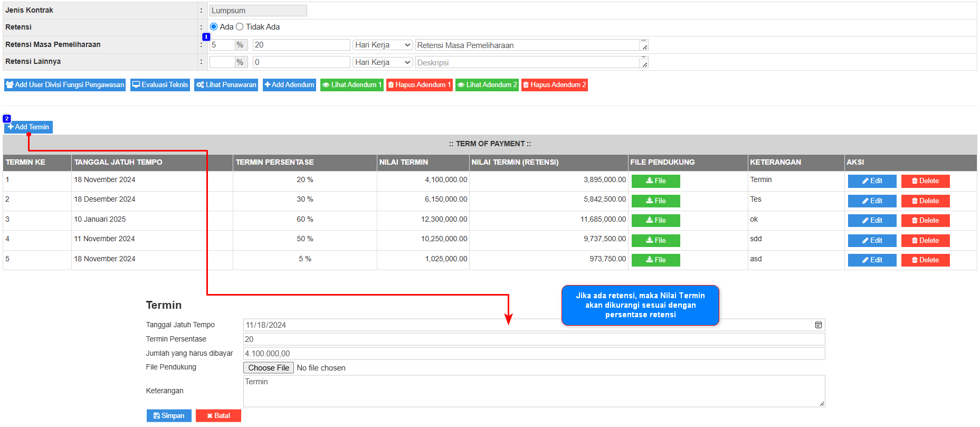This screenshot has width=980, height=427.
Task: Edit the termin row dated 18 Desember 2024
Action: coord(872,201)
